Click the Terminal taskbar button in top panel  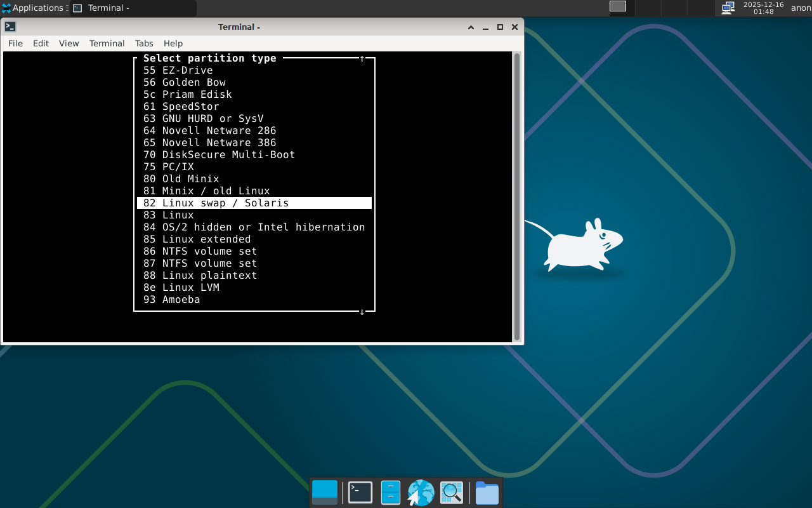(133, 8)
